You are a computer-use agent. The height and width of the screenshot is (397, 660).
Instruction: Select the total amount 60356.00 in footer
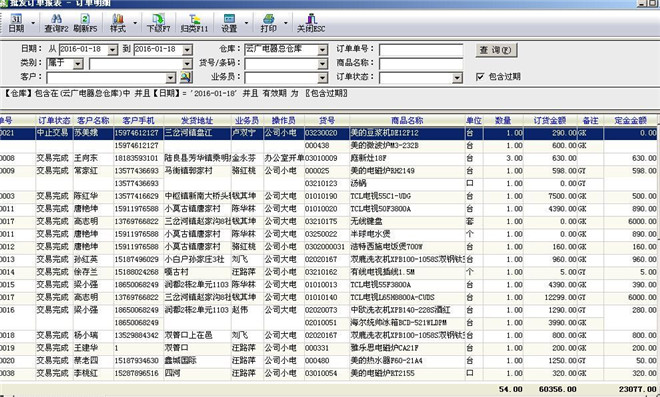pos(558,389)
